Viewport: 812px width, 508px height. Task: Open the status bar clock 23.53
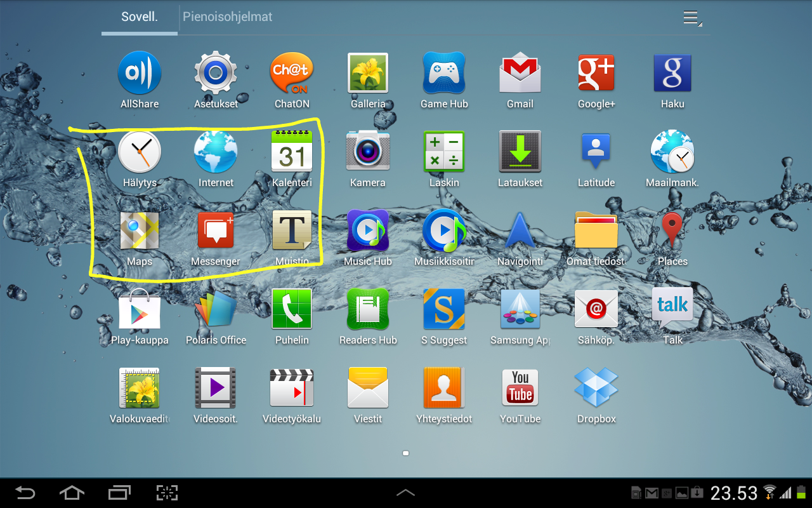click(734, 493)
